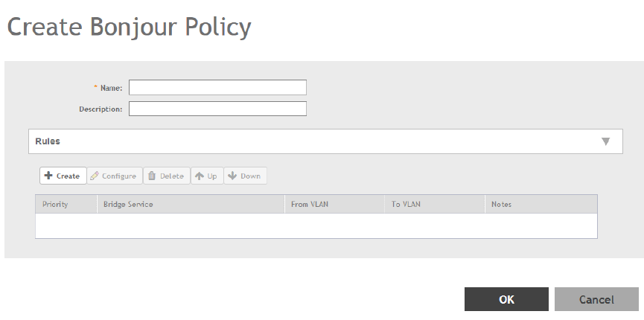Focus the Description input field
644x320 pixels.
(217, 109)
